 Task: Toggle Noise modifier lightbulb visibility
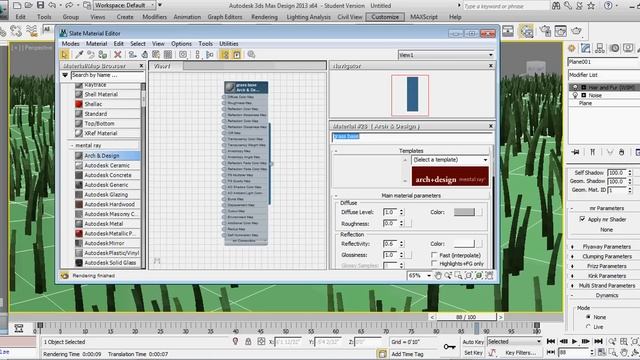[x=575, y=95]
